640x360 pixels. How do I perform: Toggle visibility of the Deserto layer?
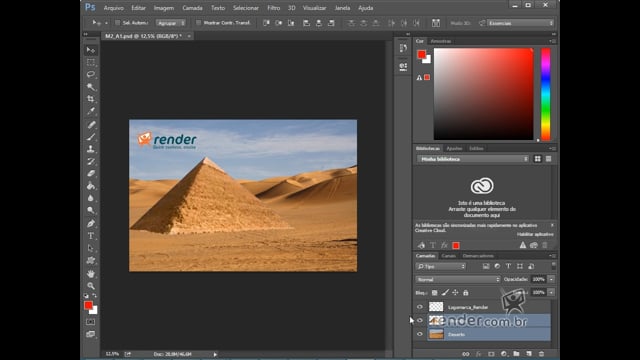pos(420,334)
